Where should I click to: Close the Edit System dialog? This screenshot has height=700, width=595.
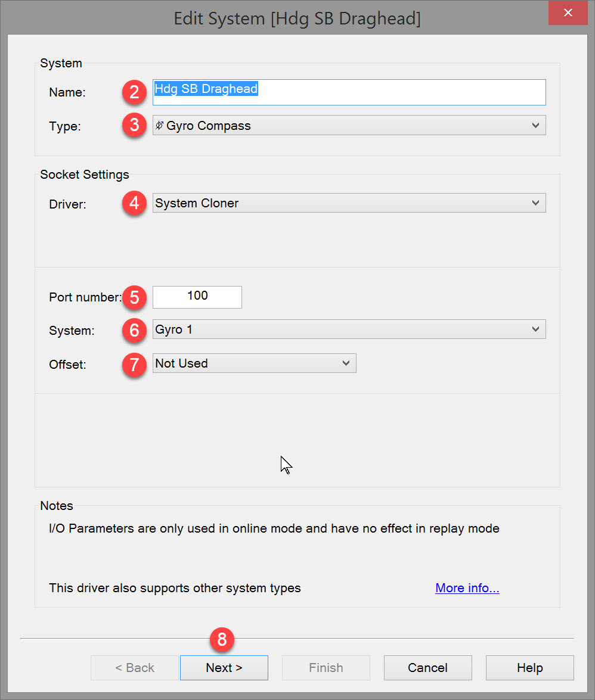pyautogui.click(x=568, y=13)
